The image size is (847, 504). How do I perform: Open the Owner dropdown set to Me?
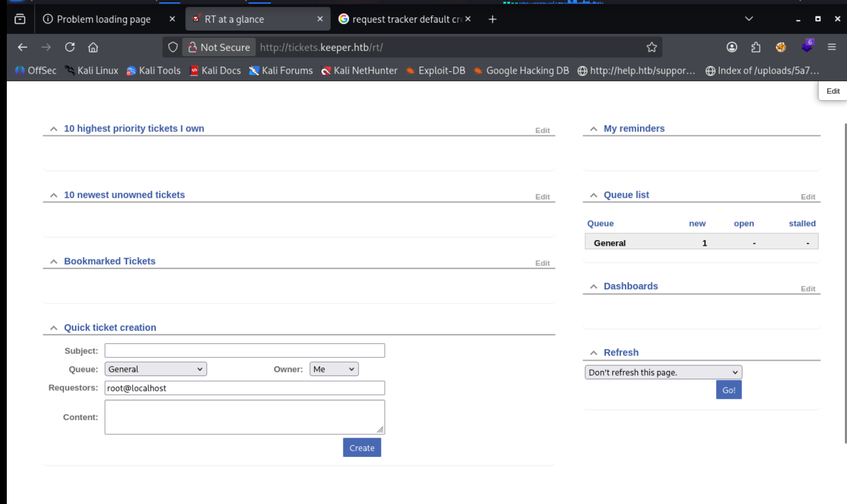[334, 369]
